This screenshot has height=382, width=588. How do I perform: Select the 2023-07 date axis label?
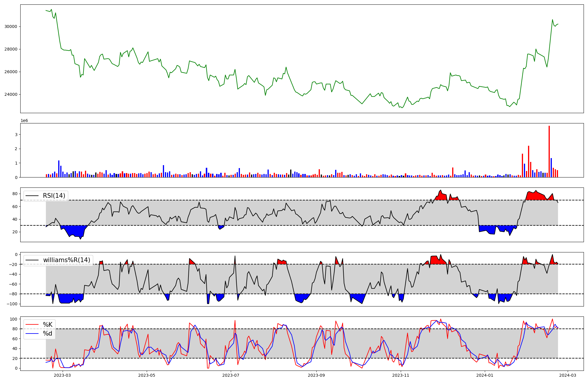pyautogui.click(x=231, y=375)
